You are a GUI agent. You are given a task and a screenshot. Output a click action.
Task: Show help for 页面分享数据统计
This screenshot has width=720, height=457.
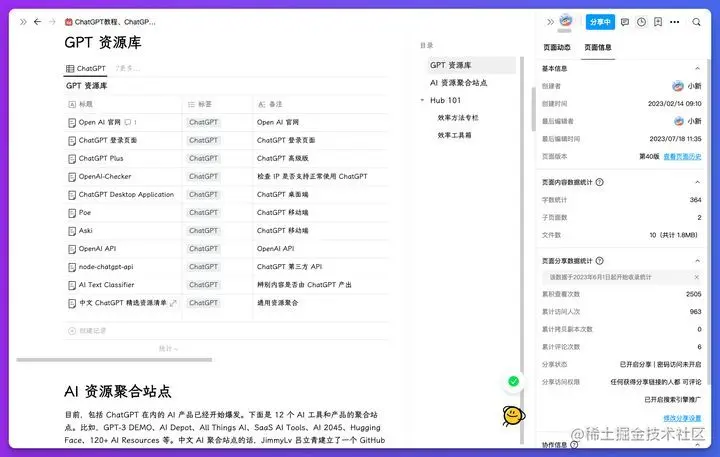click(599, 261)
